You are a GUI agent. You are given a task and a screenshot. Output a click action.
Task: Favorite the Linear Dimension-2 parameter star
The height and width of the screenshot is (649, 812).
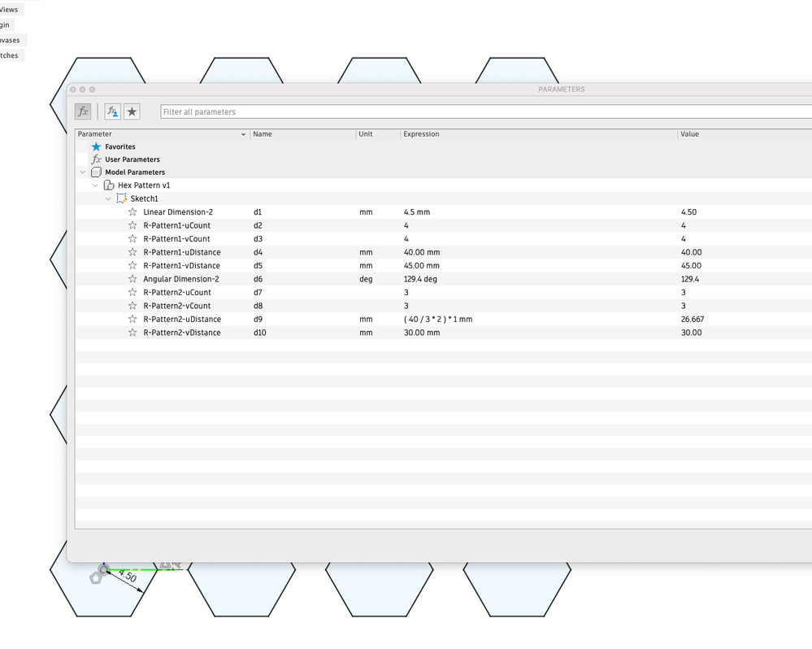(132, 211)
